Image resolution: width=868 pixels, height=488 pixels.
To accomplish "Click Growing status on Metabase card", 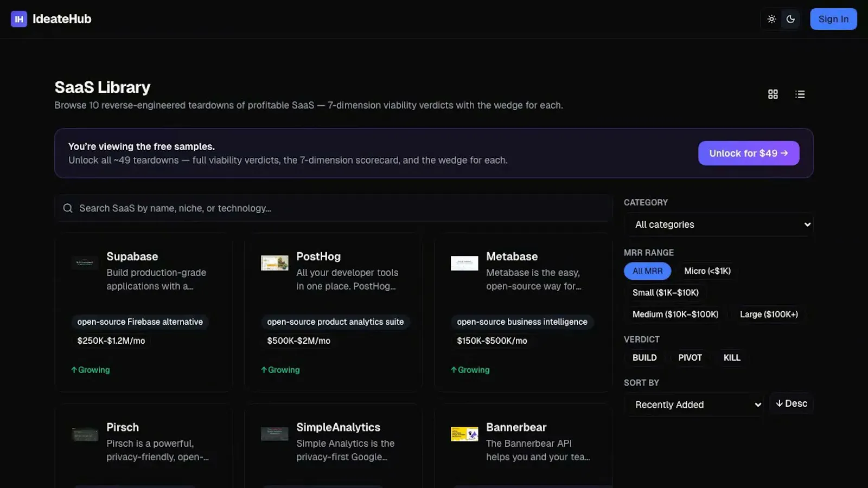I will pos(470,370).
